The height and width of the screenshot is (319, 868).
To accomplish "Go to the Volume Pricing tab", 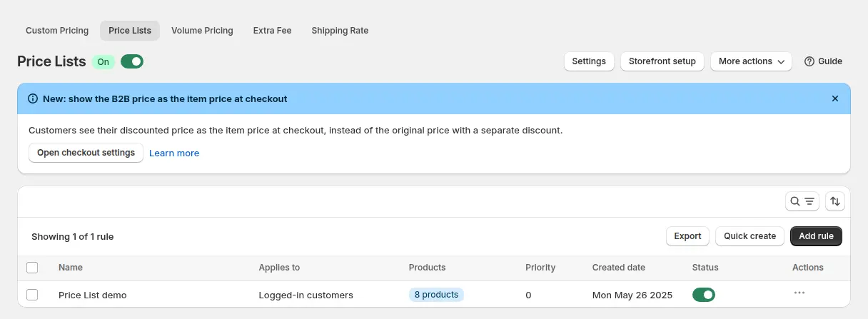I will pos(202,31).
